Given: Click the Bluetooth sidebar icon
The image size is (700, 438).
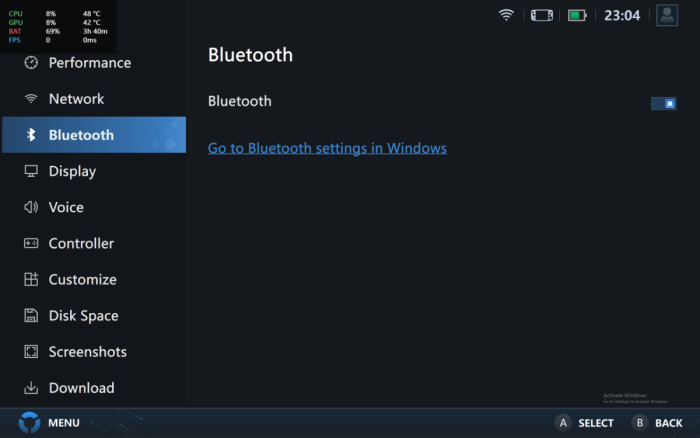Looking at the screenshot, I should [31, 135].
